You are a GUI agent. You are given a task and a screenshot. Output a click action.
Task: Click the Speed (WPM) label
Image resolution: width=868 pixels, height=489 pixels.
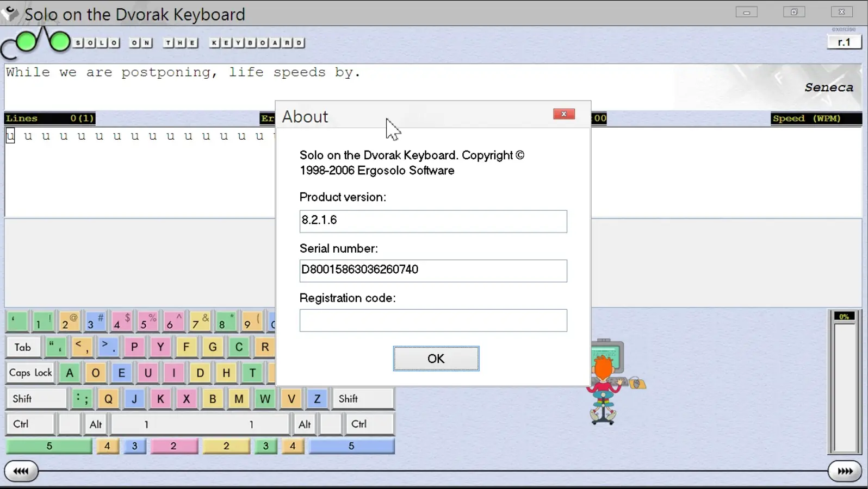pyautogui.click(x=807, y=118)
